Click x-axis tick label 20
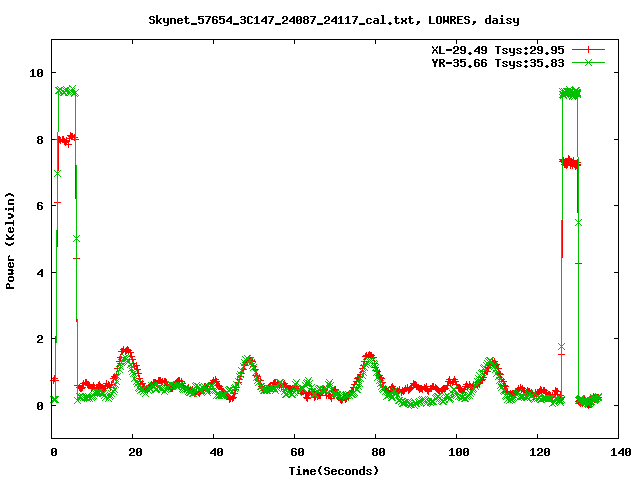This screenshot has height=480, width=640. pyautogui.click(x=135, y=452)
